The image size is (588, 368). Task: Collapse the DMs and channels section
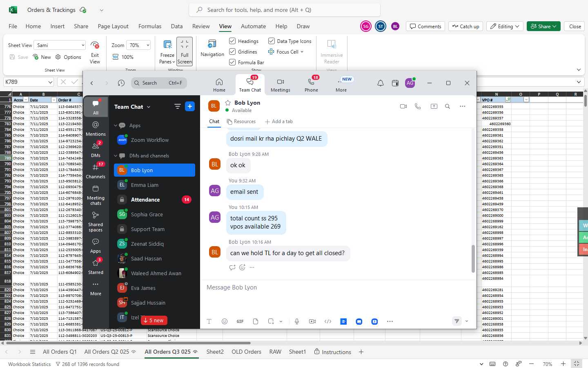116,156
